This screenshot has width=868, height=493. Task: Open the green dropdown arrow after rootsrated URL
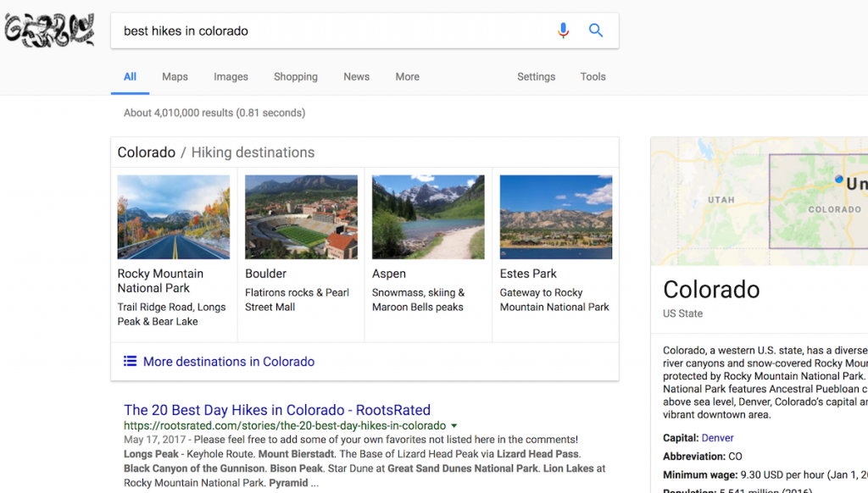pyautogui.click(x=454, y=426)
